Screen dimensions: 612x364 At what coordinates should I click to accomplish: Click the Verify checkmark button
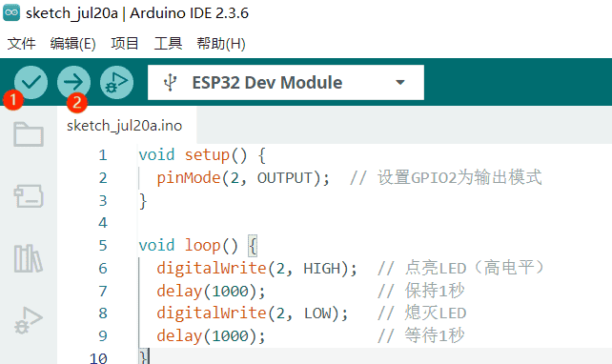point(31,82)
